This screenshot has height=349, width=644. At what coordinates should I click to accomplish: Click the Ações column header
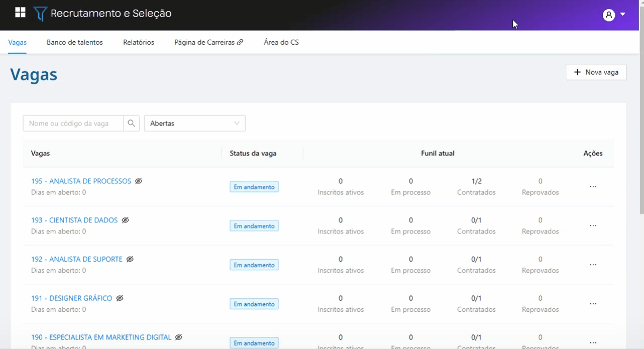coord(593,153)
